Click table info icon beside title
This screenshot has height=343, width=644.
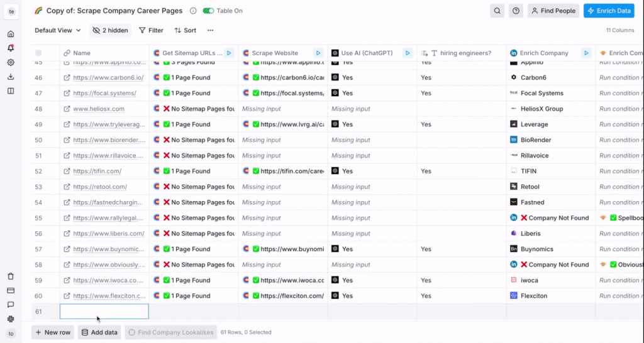tap(193, 11)
